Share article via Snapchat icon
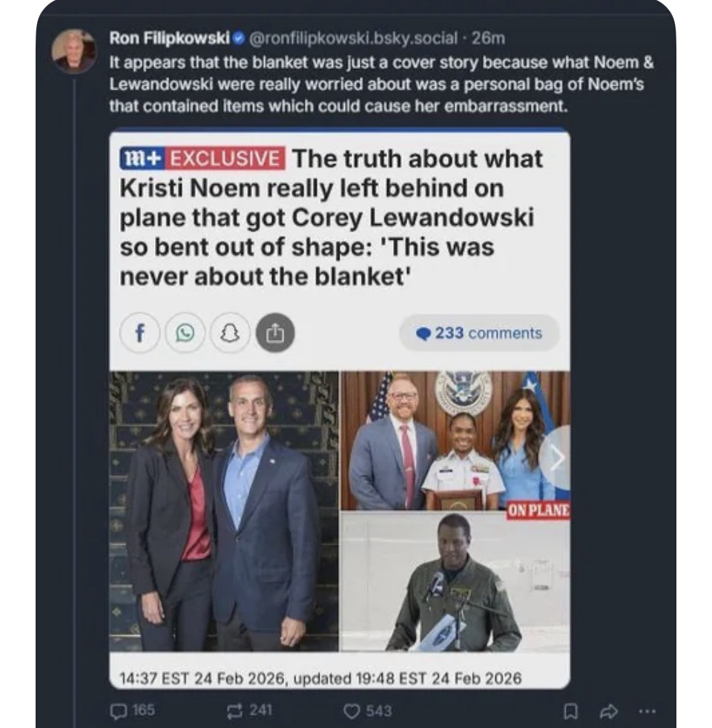This screenshot has height=728, width=712. tap(230, 333)
